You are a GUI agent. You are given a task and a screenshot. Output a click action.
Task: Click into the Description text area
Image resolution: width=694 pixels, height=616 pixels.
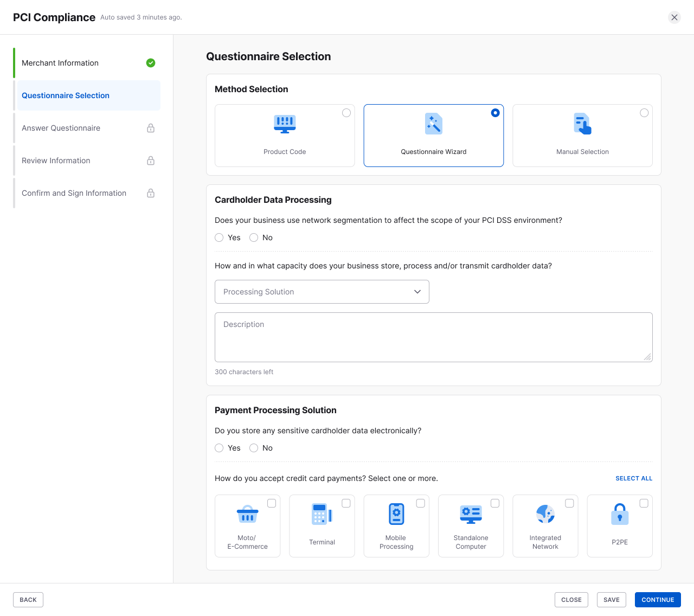click(x=434, y=337)
